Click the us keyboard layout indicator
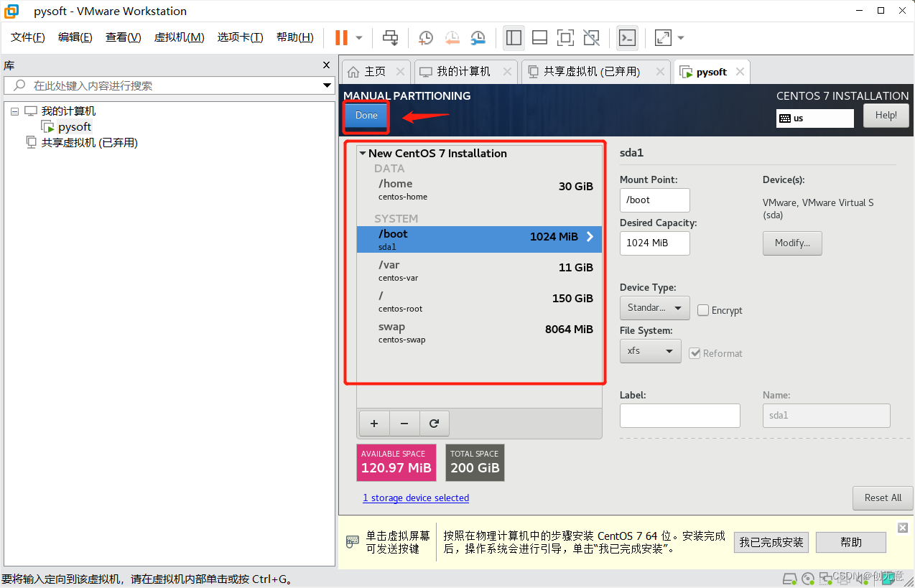The height and width of the screenshot is (588, 915). click(x=815, y=118)
